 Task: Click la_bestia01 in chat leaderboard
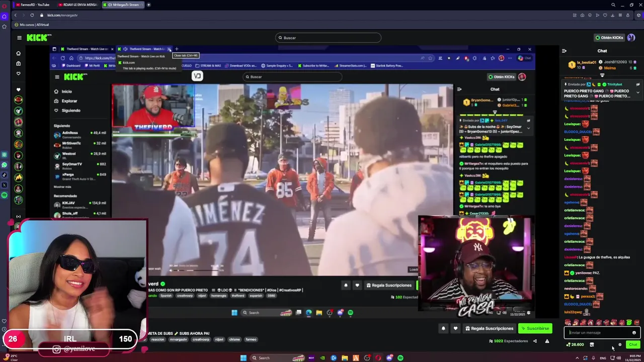point(586,62)
